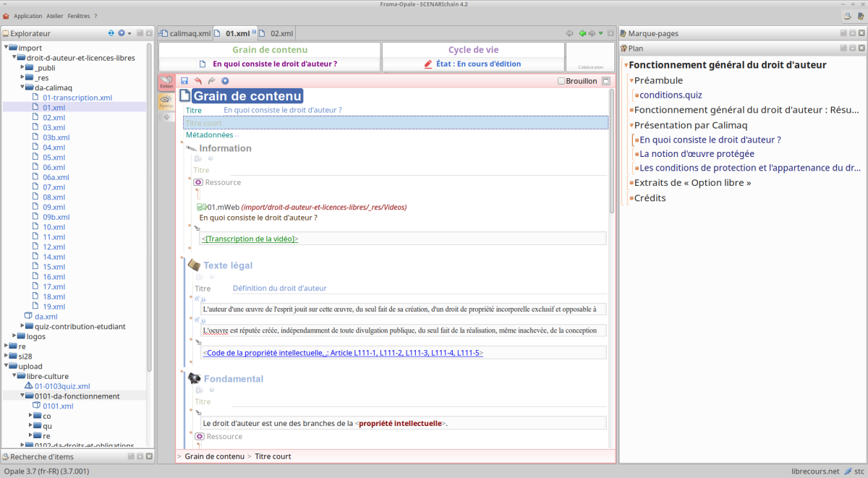Image resolution: width=868 pixels, height=478 pixels.
Task: Navigate back with the green arrow
Action: pos(582,33)
